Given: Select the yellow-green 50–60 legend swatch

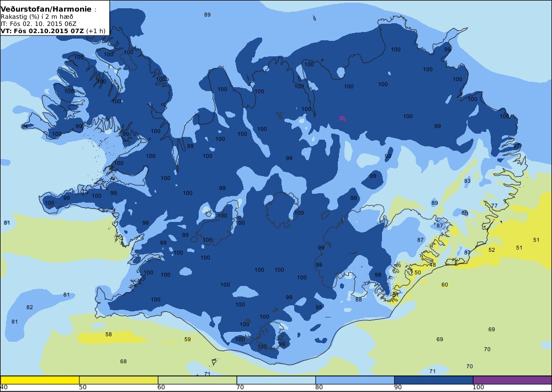Looking at the screenshot, I should point(119,380).
